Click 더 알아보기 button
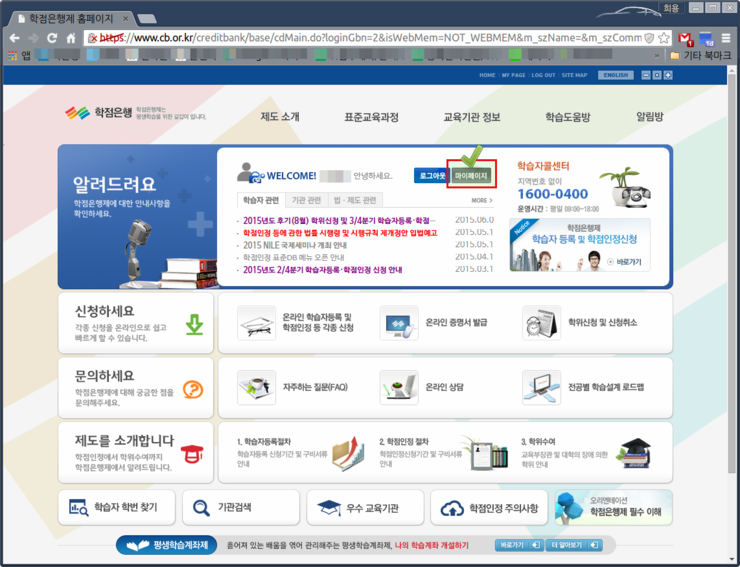 pos(574,545)
